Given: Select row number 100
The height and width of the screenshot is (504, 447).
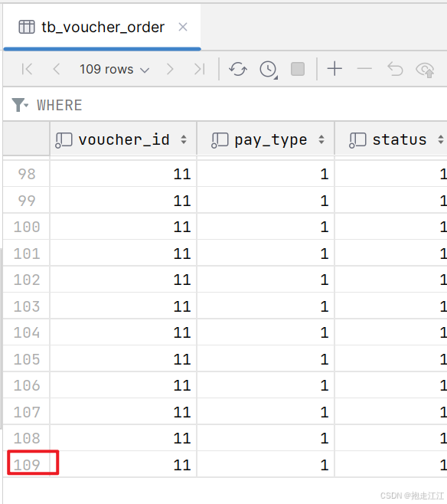Looking at the screenshot, I should coord(27,227).
